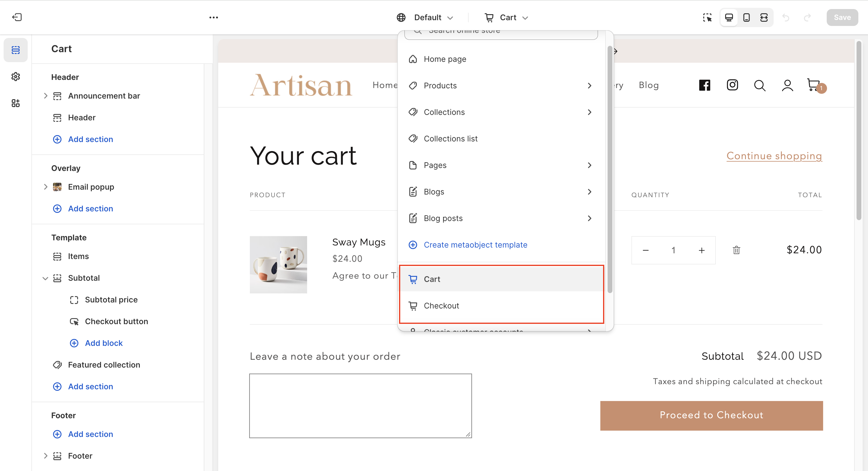Open the app embeds icon
Viewport: 868px width, 471px height.
[15, 103]
